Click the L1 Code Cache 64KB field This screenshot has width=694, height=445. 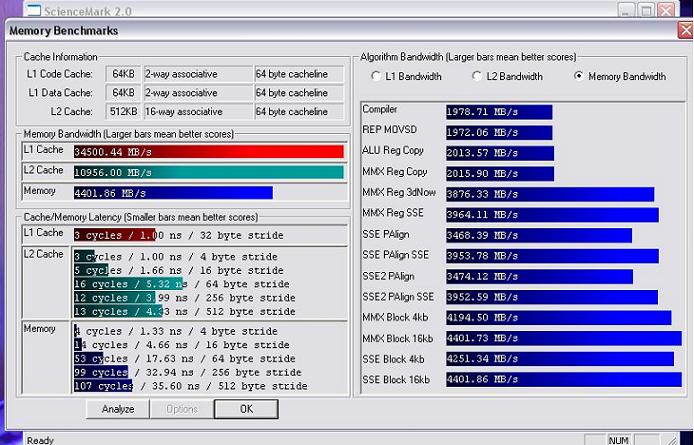pyautogui.click(x=123, y=74)
